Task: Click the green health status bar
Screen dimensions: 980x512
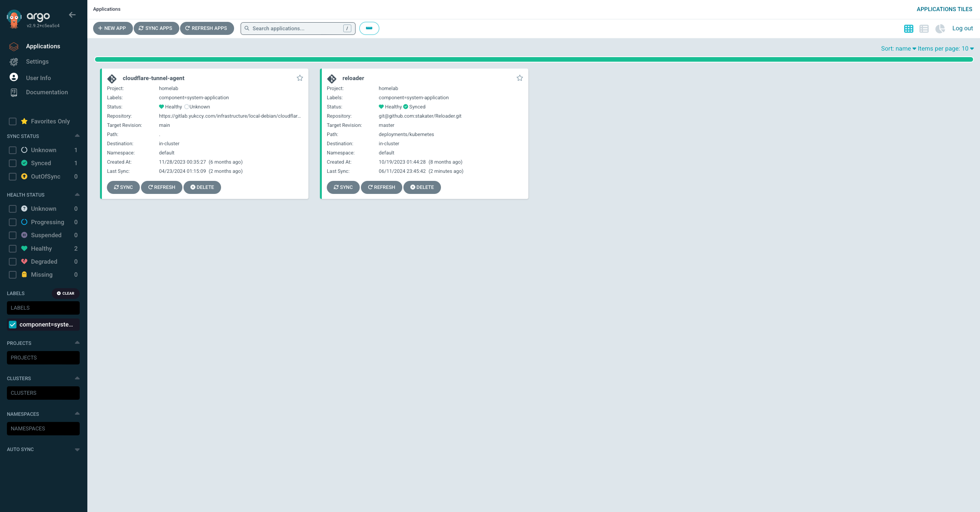Action: 534,59
